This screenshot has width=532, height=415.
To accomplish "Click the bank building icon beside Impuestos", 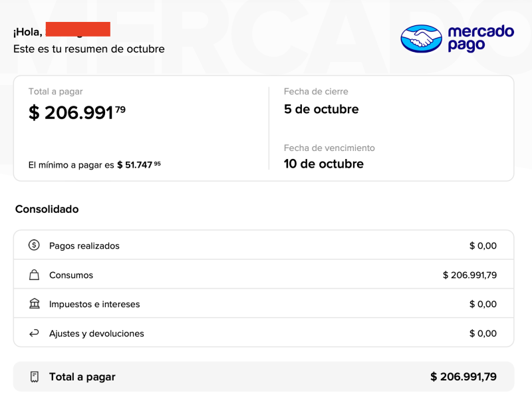I will [34, 304].
